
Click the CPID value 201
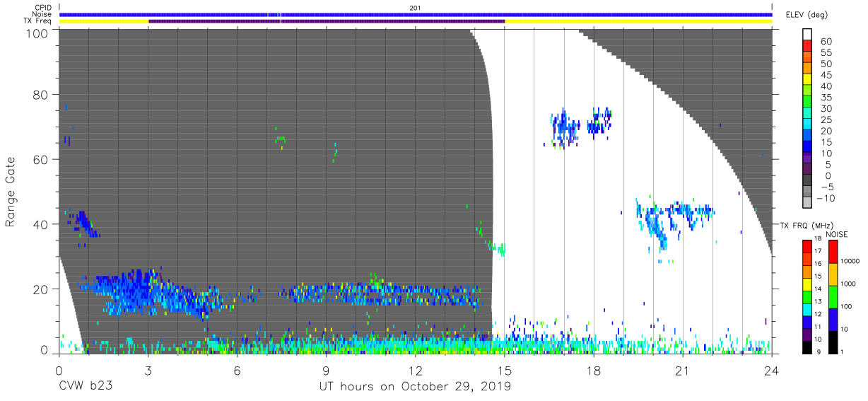pos(415,8)
